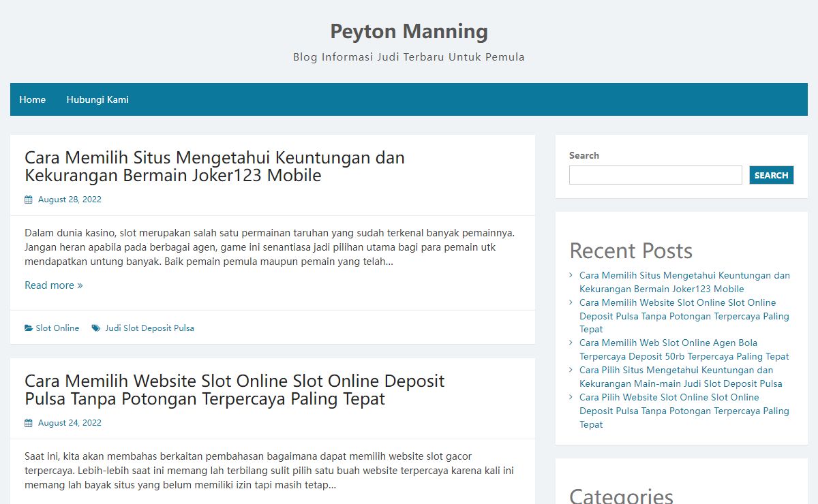Focus the sidebar search text field
The image size is (818, 504).
tap(655, 175)
